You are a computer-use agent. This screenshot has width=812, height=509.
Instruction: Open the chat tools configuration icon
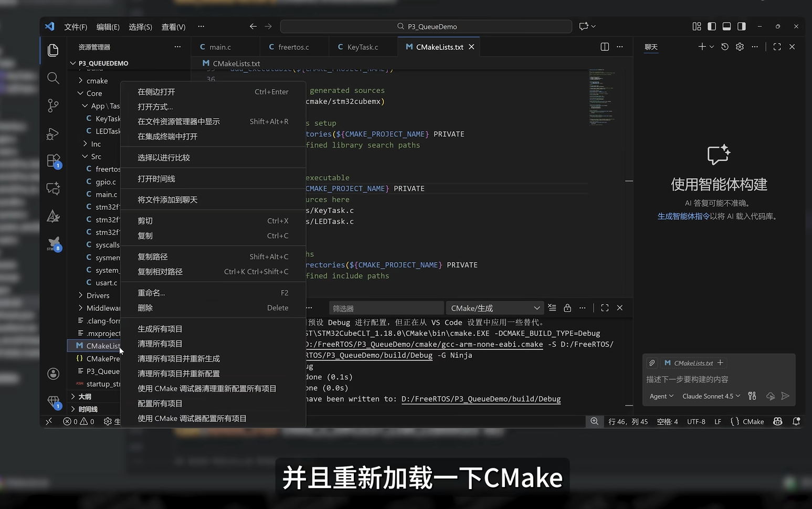coord(752,396)
